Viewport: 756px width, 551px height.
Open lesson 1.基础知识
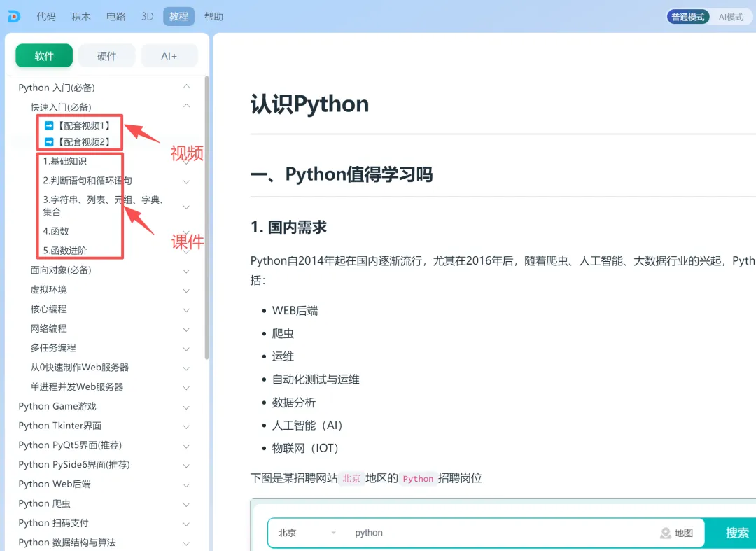pos(65,161)
